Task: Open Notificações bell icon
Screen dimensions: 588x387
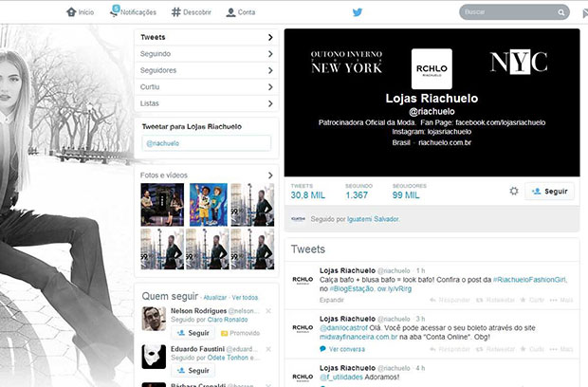Action: 115,10
